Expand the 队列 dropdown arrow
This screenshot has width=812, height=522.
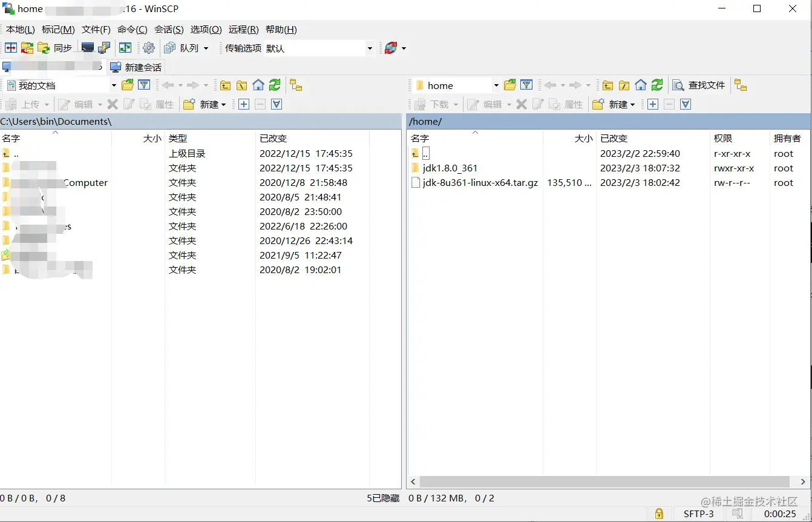(206, 48)
